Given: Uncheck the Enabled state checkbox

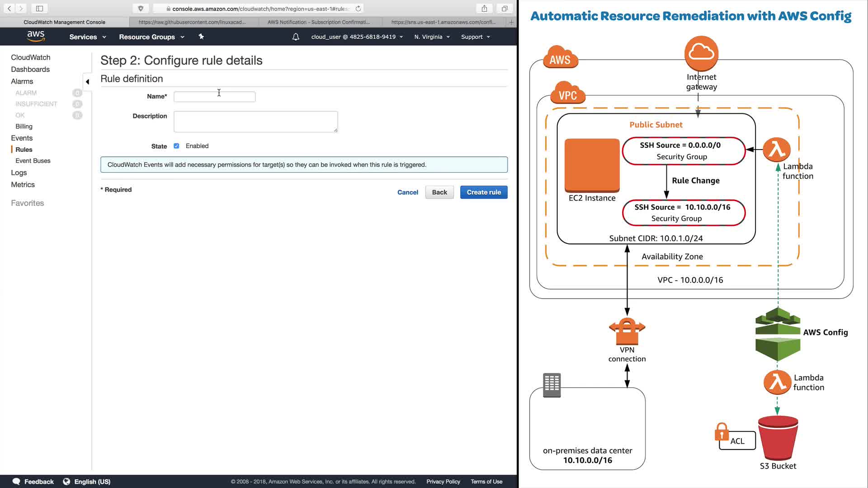Looking at the screenshot, I should (176, 146).
